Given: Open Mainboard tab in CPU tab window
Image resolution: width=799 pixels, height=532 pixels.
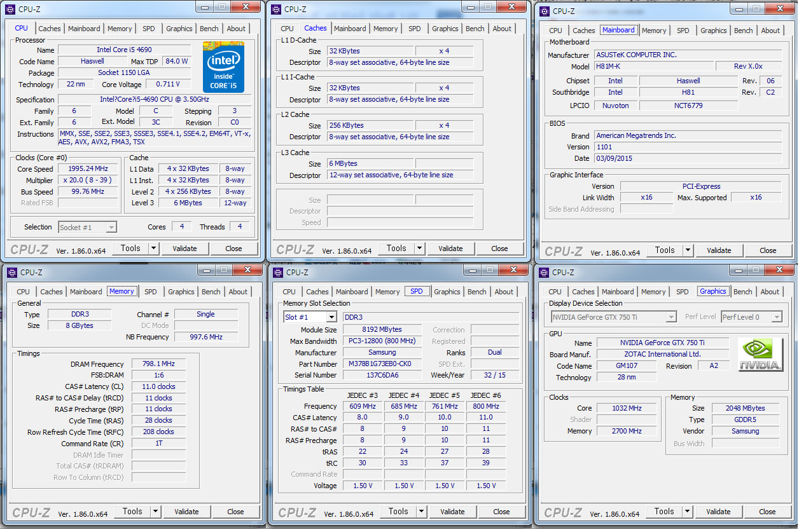Looking at the screenshot, I should pos(84,29).
